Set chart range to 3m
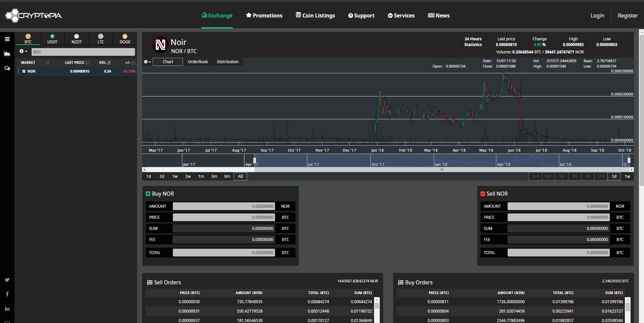This screenshot has height=323, width=644. coord(214,176)
